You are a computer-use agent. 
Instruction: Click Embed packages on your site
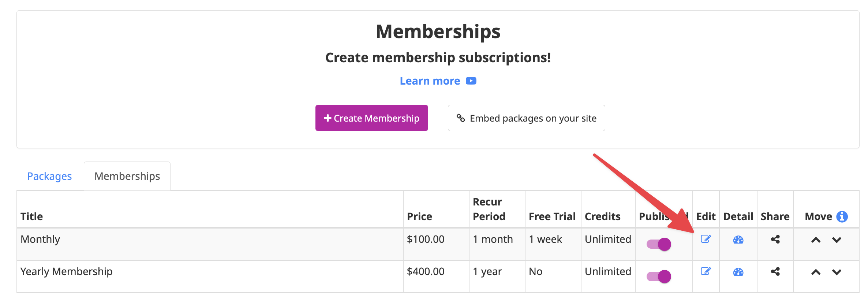tap(526, 118)
